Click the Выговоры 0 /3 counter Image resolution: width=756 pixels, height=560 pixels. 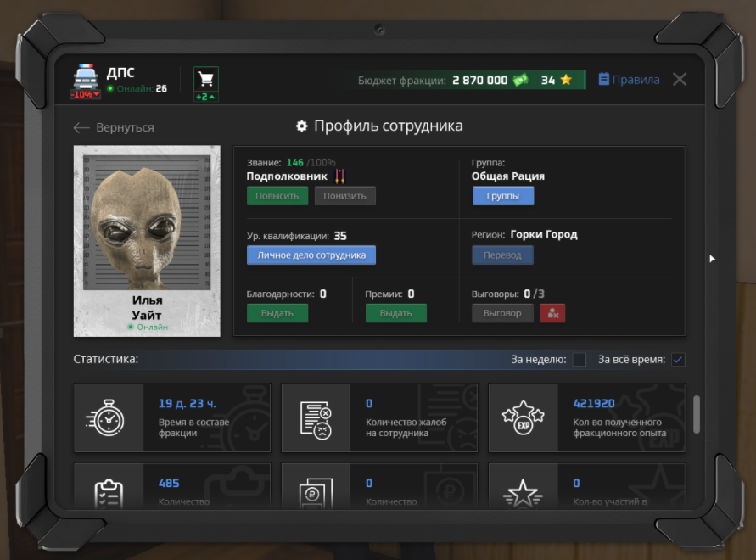[508, 294]
